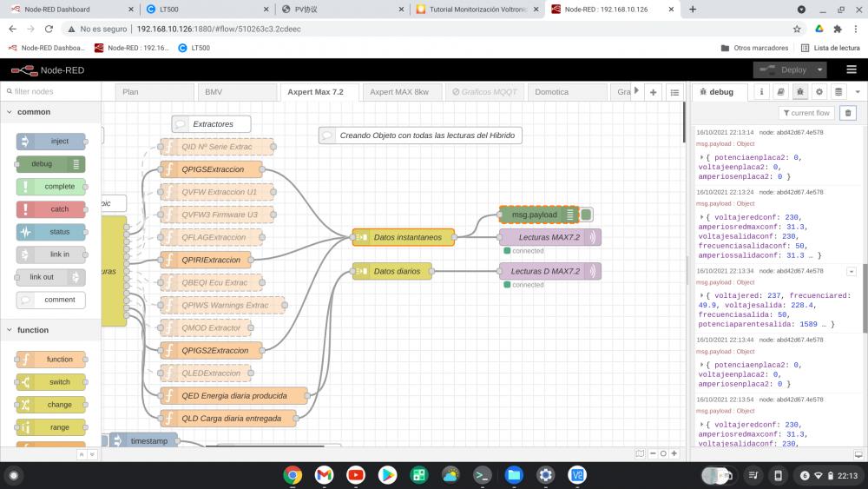Expand the sidebar tabs dropdown arrow
This screenshot has height=489, width=868.
pos(858,92)
